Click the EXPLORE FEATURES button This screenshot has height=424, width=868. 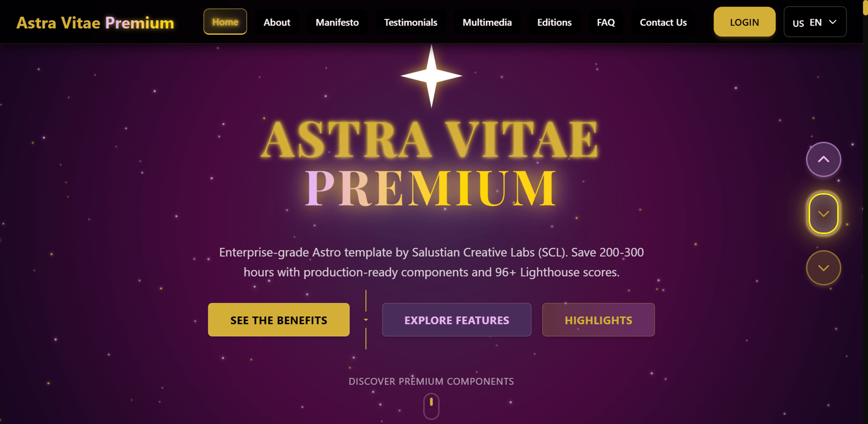pyautogui.click(x=457, y=320)
